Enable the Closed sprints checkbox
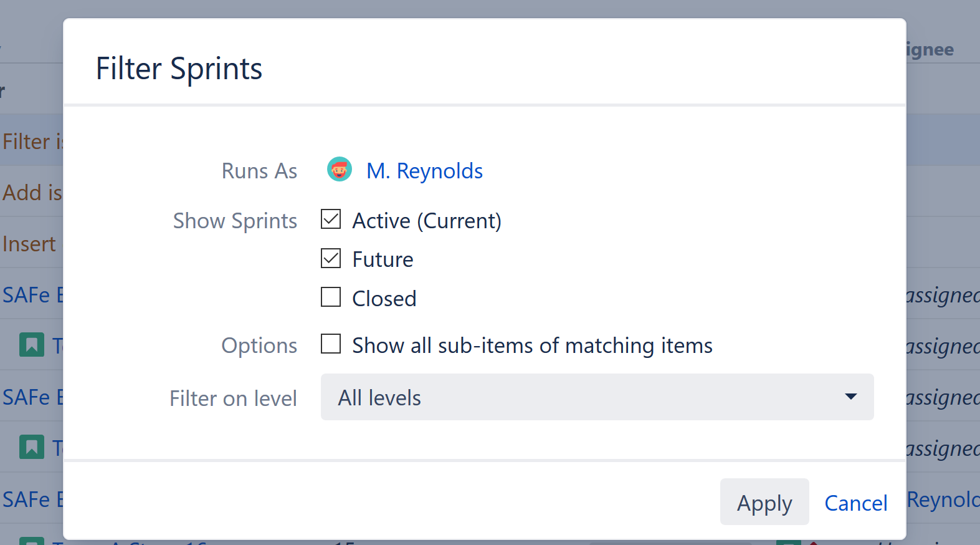Image resolution: width=980 pixels, height=545 pixels. (x=331, y=297)
